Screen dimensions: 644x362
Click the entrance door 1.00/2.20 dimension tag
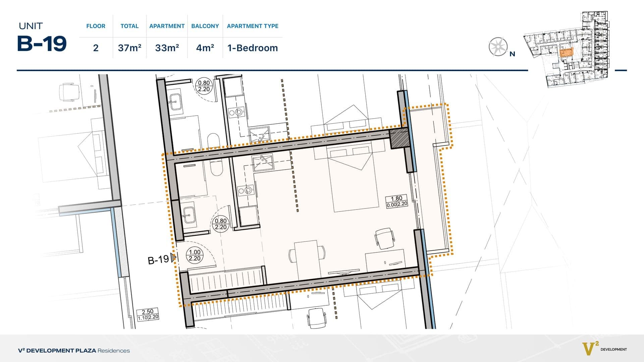195,255
